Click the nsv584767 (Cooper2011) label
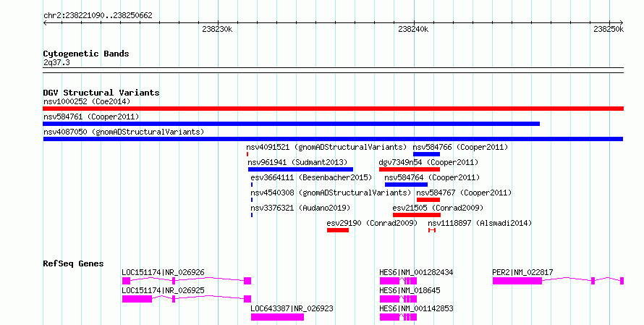The height and width of the screenshot is (325, 644). coord(464,193)
